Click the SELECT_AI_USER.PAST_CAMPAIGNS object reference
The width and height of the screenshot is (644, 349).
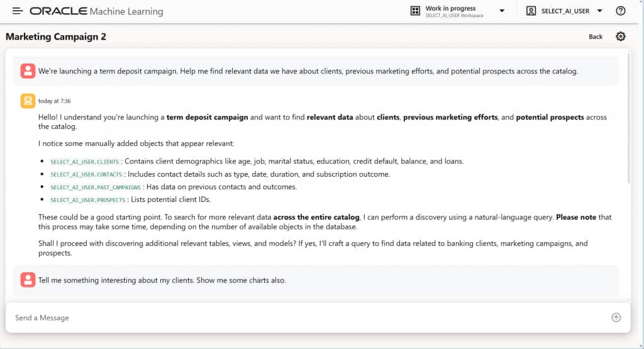pyautogui.click(x=95, y=187)
